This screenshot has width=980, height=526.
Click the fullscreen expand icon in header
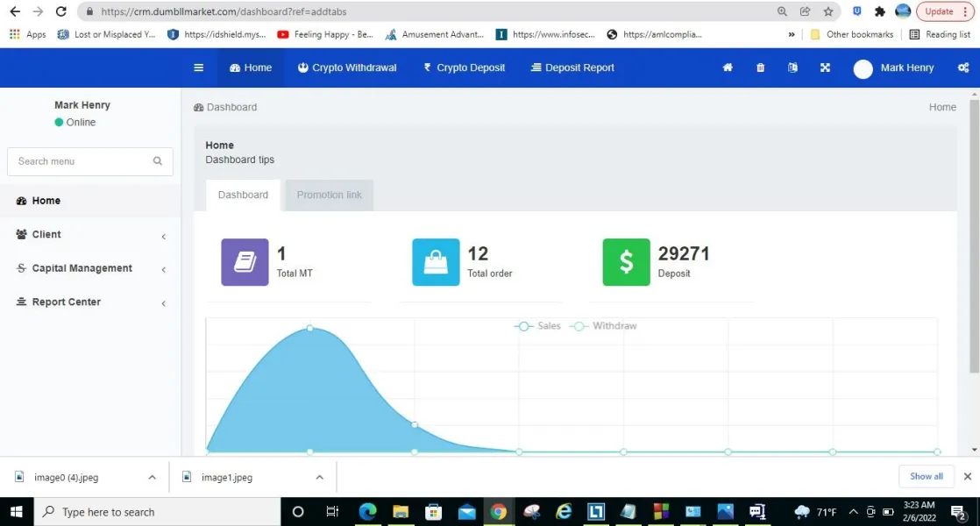(825, 68)
